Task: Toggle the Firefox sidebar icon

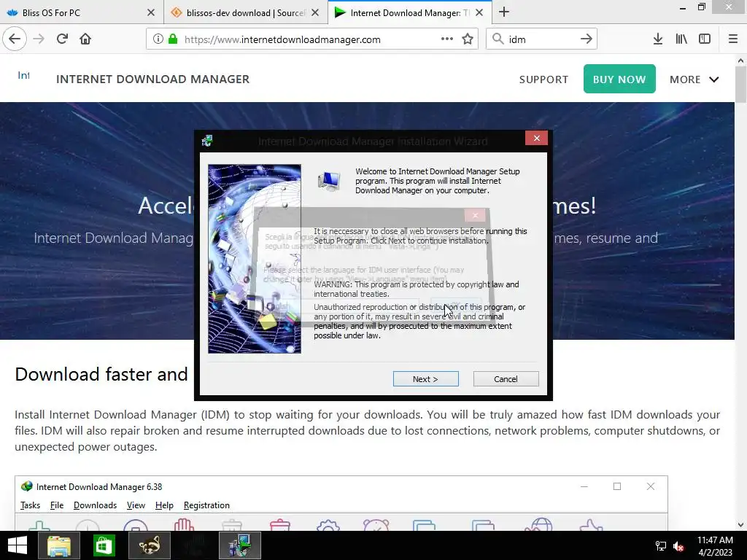Action: tap(705, 39)
